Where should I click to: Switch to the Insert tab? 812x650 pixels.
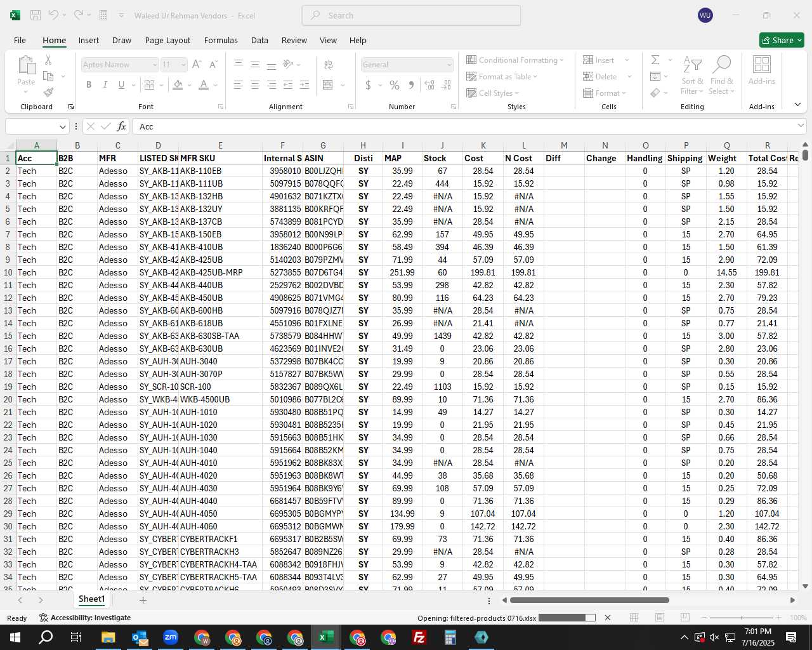point(89,40)
